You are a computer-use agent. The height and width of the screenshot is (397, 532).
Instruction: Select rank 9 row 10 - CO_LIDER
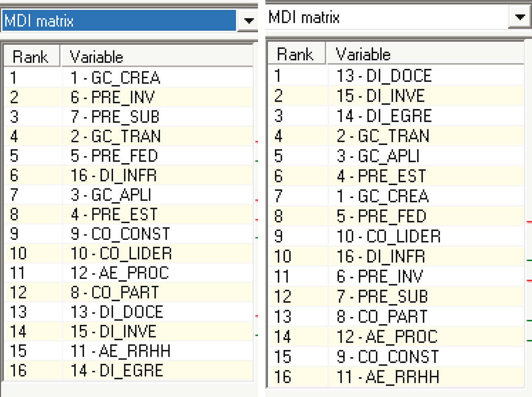pos(396,236)
